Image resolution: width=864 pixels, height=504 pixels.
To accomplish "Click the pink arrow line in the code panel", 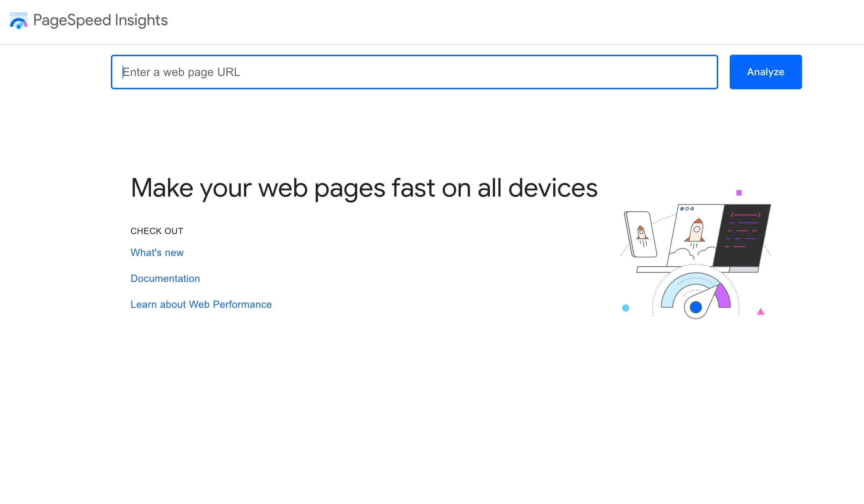I will [x=746, y=215].
